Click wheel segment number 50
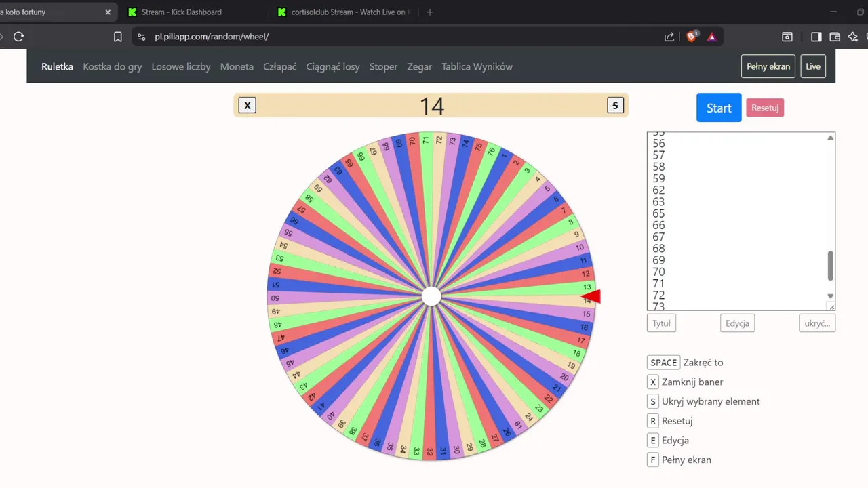868x488 pixels. 275,298
